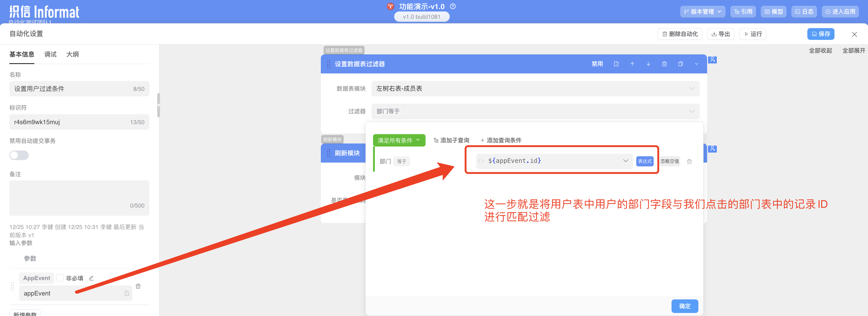The width and height of the screenshot is (868, 316).
Task: Click the help icon next to 功能演示-v1.0
Action: click(x=453, y=6)
